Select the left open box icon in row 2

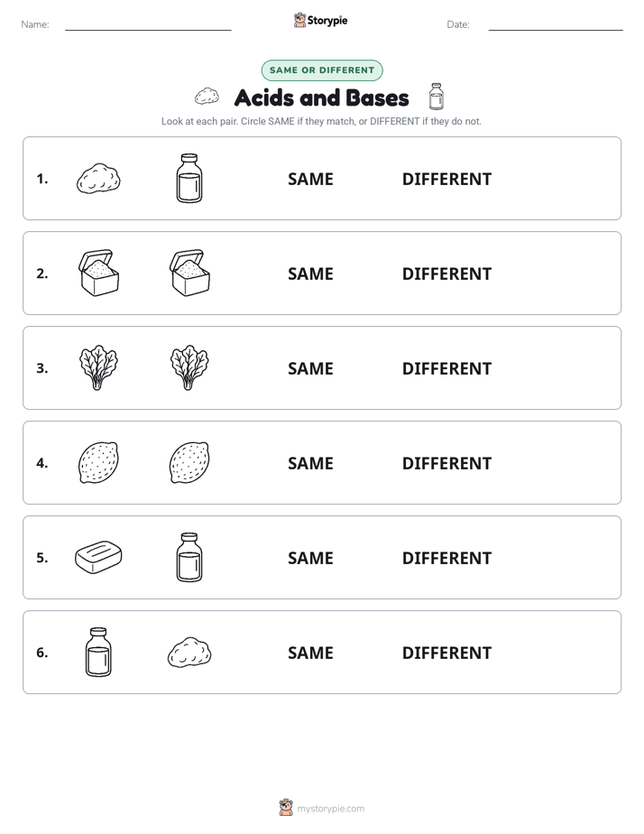point(98,273)
